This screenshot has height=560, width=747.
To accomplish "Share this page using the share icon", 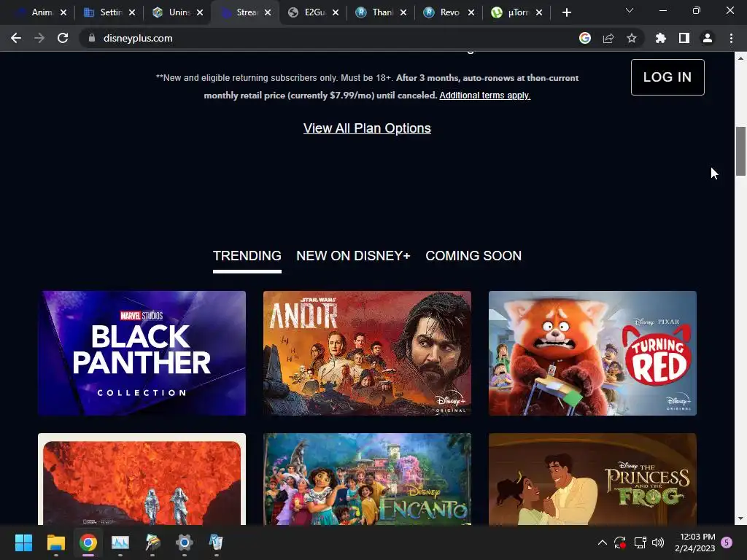I will pyautogui.click(x=608, y=38).
